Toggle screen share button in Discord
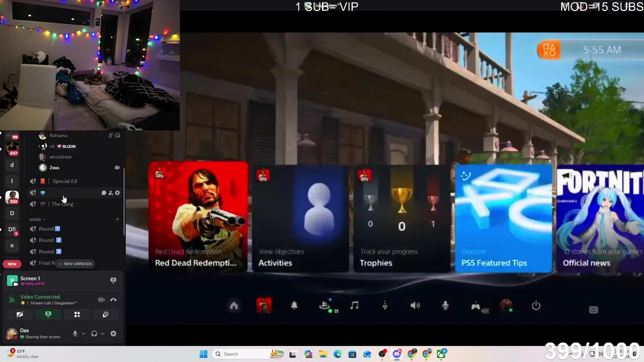 point(48,314)
